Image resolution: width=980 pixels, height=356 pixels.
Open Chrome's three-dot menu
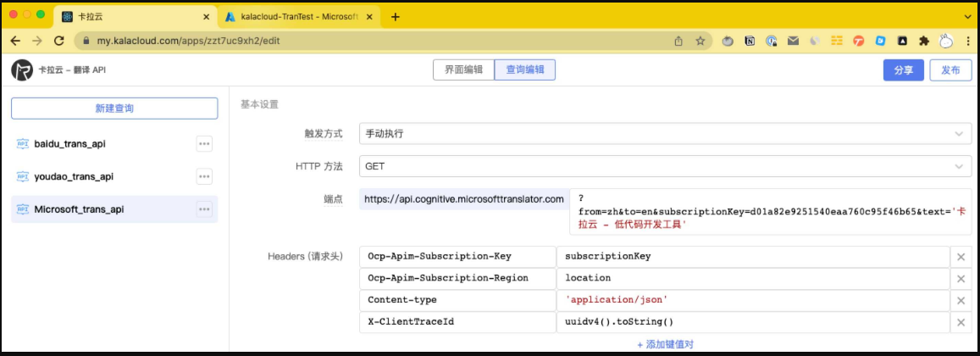click(967, 42)
